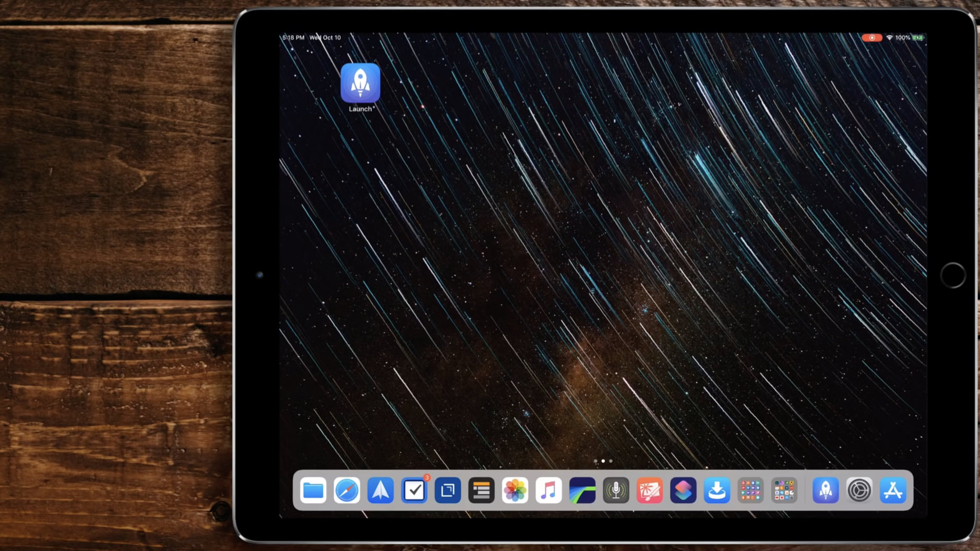Open Safari browser from the dock
The width and height of the screenshot is (980, 551).
347,490
